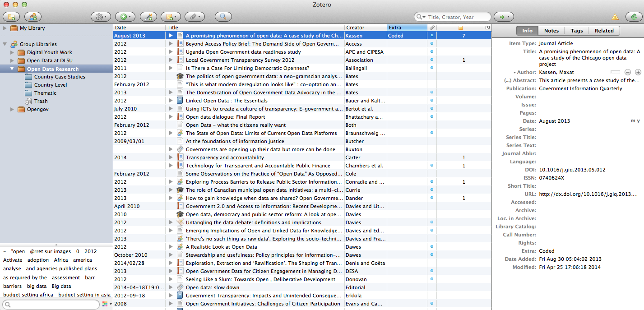This screenshot has height=310, width=644.
Task: Toggle author name field mode switch
Action: (615, 72)
